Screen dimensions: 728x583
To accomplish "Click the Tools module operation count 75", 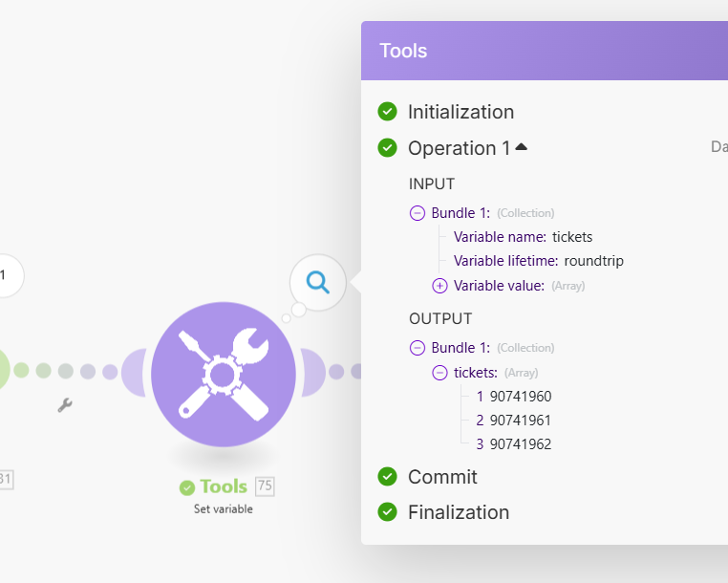I will 265,486.
